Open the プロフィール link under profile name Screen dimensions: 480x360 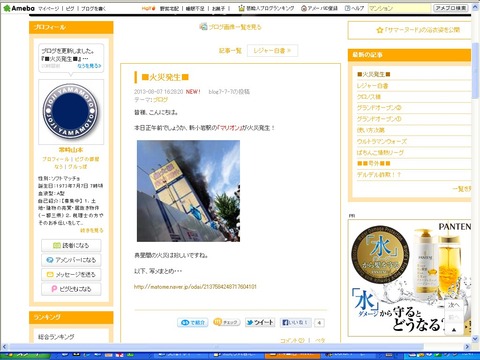pyautogui.click(x=55, y=159)
